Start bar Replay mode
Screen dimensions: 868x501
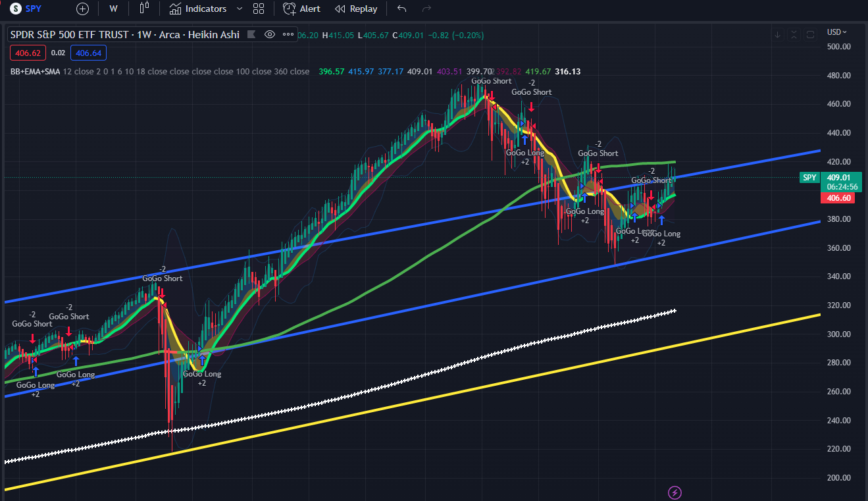[356, 9]
